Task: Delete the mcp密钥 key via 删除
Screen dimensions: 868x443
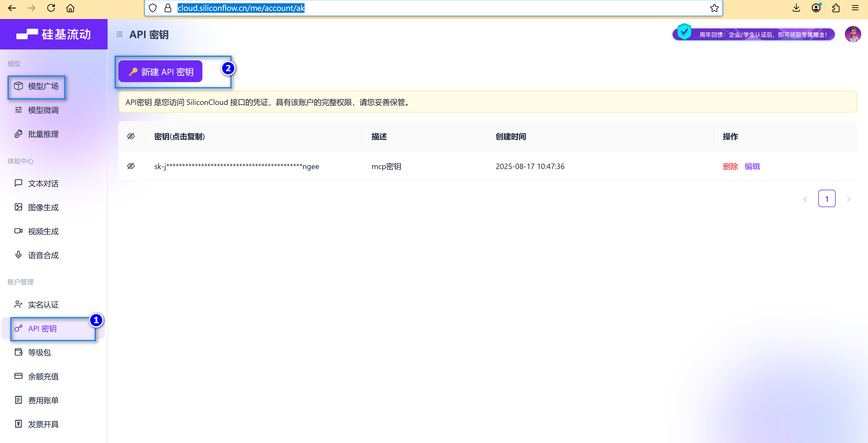Action: 730,167
